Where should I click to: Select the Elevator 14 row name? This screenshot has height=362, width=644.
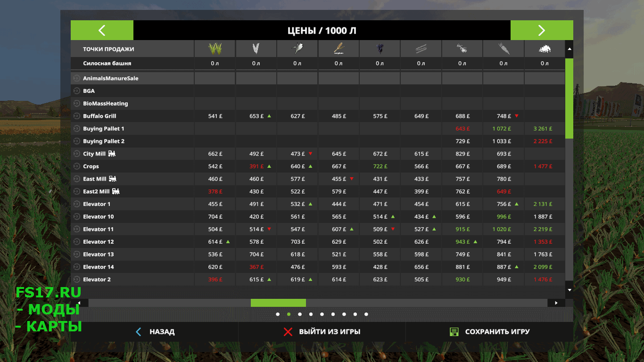pyautogui.click(x=99, y=267)
